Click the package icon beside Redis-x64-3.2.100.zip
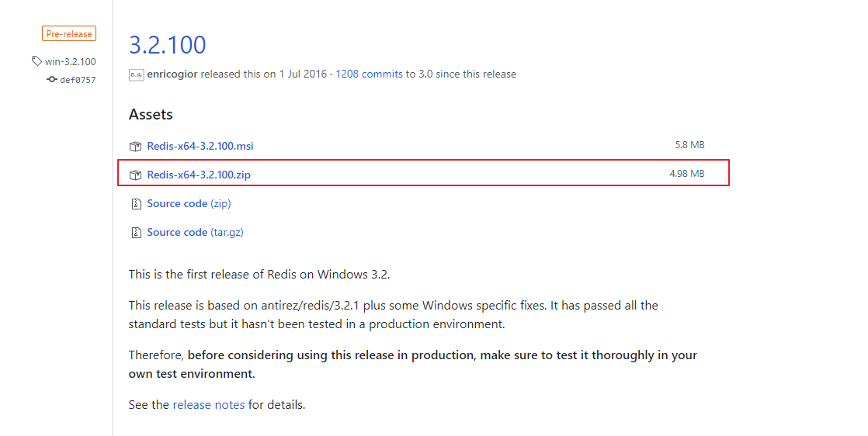 [135, 175]
